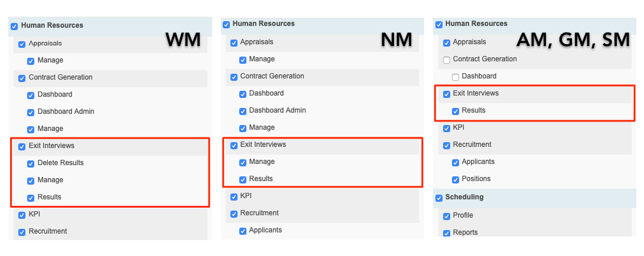This screenshot has width=644, height=256.
Task: Toggle the Positions checkbox under Recruitment
Action: point(456,180)
